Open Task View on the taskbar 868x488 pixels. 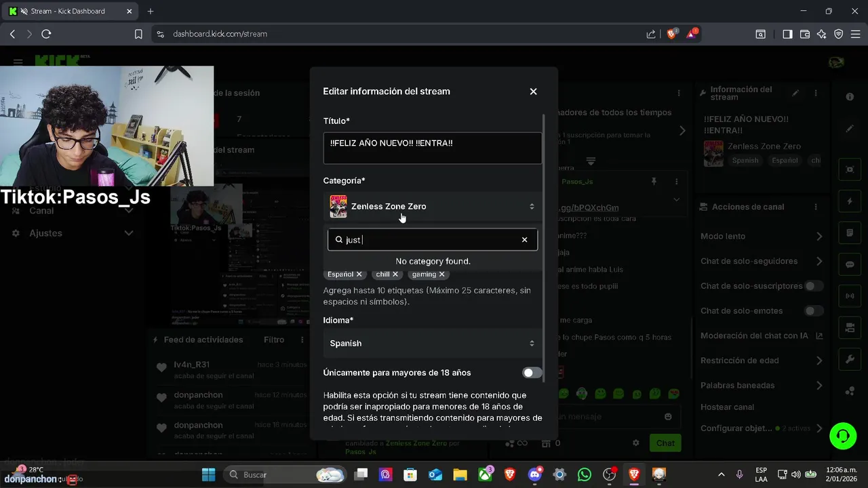coord(361,474)
